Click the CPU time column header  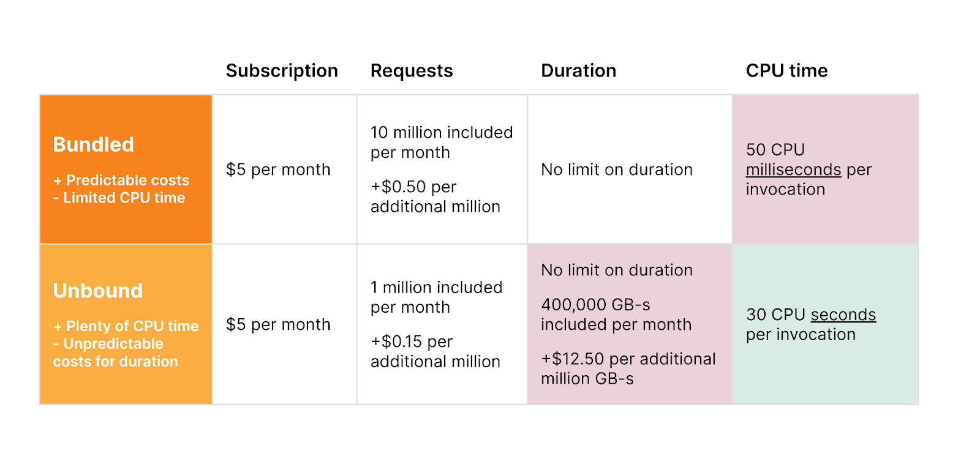(786, 71)
